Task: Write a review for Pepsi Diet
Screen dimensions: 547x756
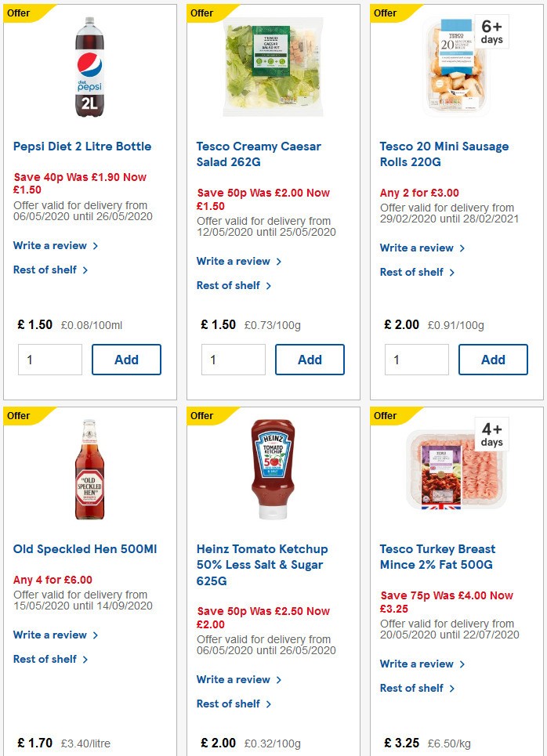Action: tap(50, 245)
